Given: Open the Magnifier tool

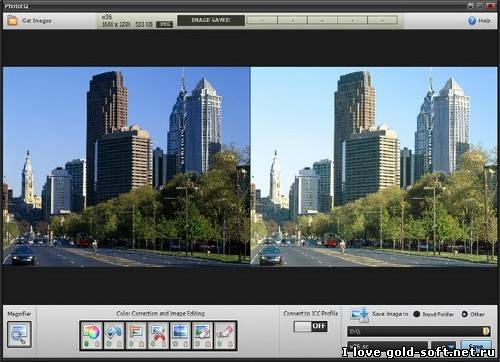Looking at the screenshot, I should [x=19, y=334].
